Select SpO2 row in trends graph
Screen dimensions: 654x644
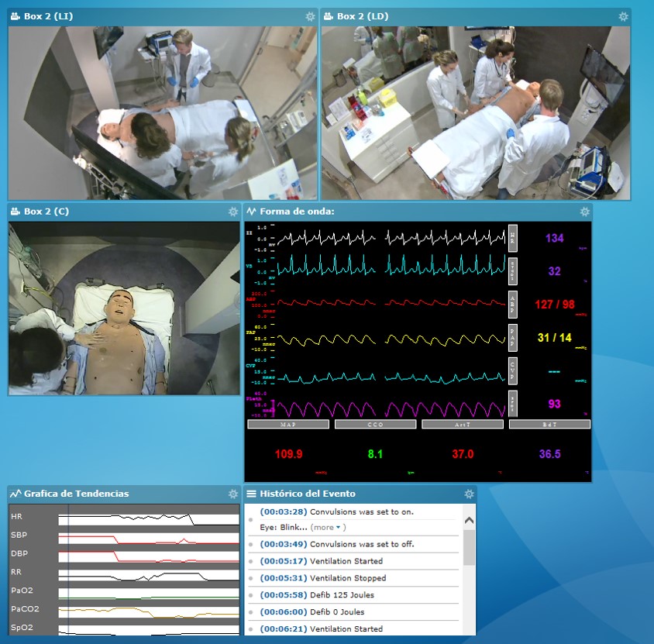pos(124,630)
